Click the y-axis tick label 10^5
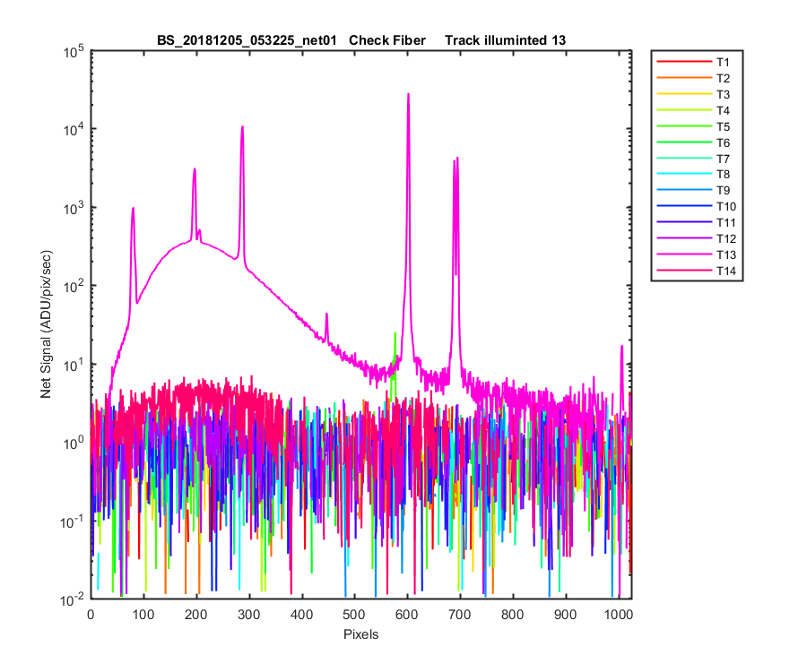 pos(74,52)
